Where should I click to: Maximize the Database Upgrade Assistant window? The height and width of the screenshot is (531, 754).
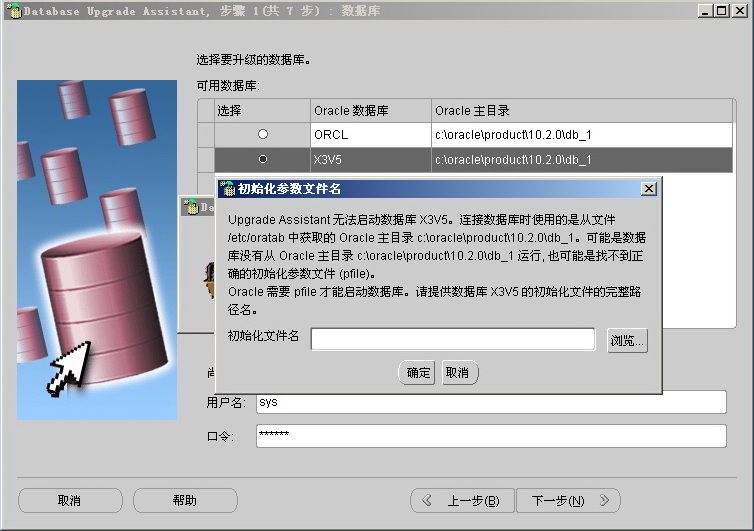tap(722, 11)
